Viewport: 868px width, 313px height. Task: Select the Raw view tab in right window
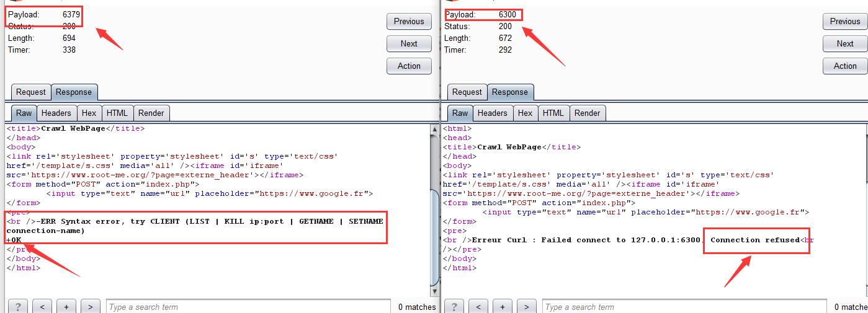(460, 113)
